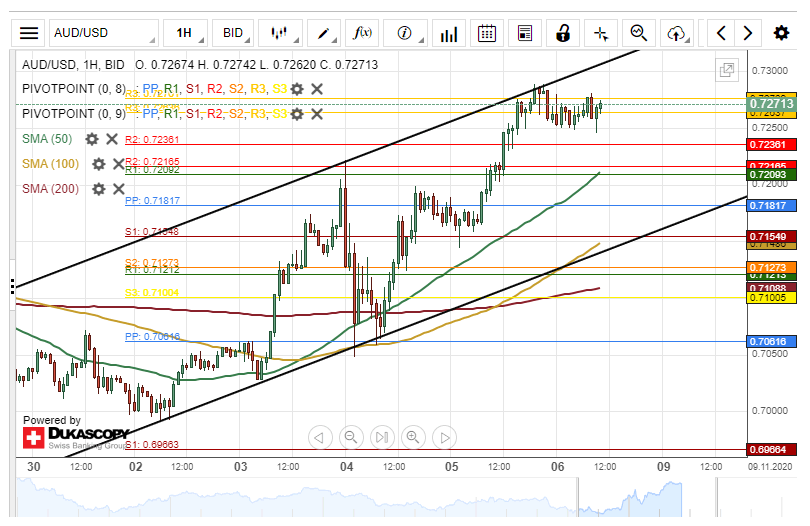Toggle the crosshair cursor tool
The image size is (810, 526).
601,33
